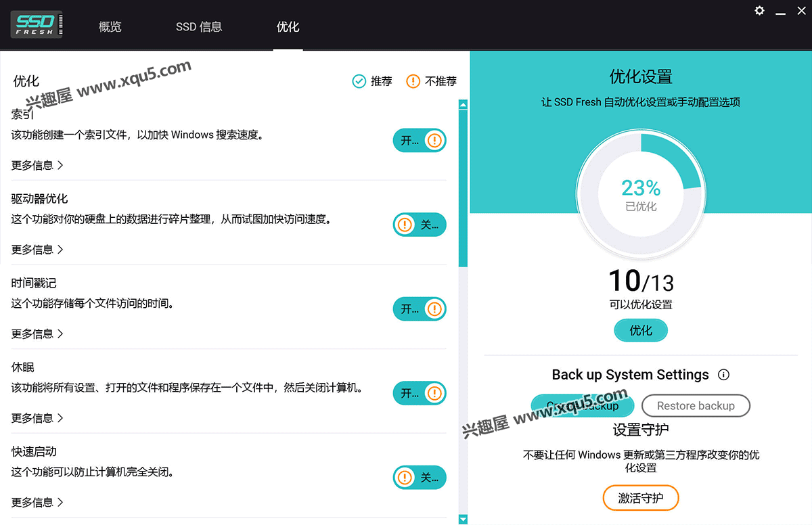The image size is (812, 525).
Task: Click the 优化 optimize button
Action: 641,330
